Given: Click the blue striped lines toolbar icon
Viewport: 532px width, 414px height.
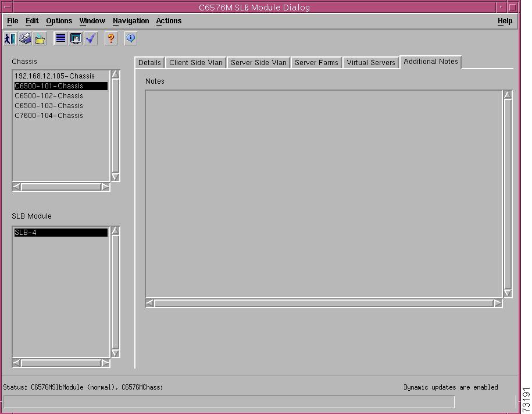Looking at the screenshot, I should (60, 38).
